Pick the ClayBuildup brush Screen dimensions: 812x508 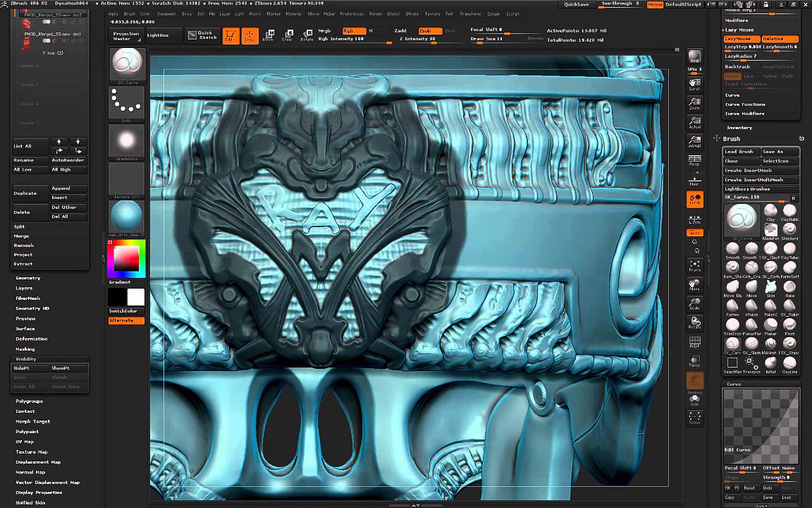789,212
